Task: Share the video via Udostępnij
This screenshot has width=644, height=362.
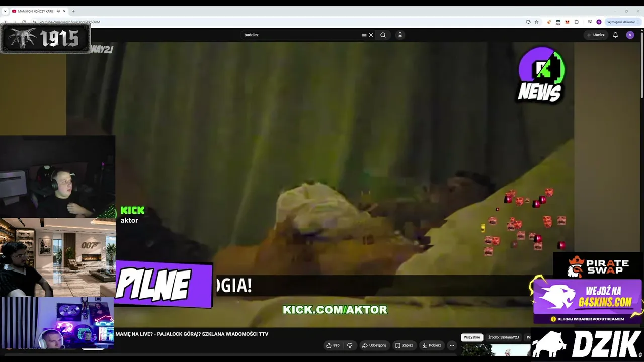Action: click(x=374, y=345)
